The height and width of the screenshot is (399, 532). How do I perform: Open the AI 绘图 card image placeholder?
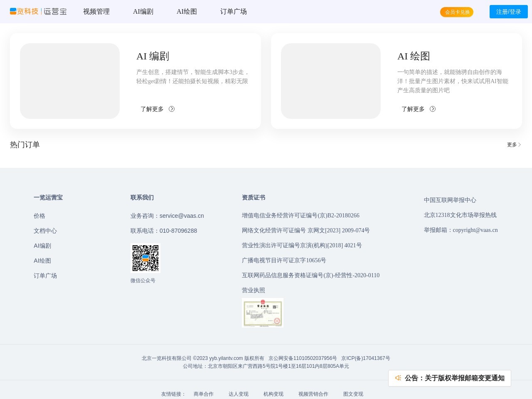tap(331, 81)
